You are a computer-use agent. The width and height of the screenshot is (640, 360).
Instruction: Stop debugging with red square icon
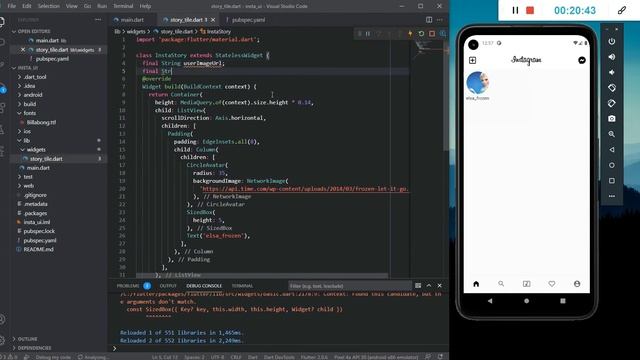432,34
